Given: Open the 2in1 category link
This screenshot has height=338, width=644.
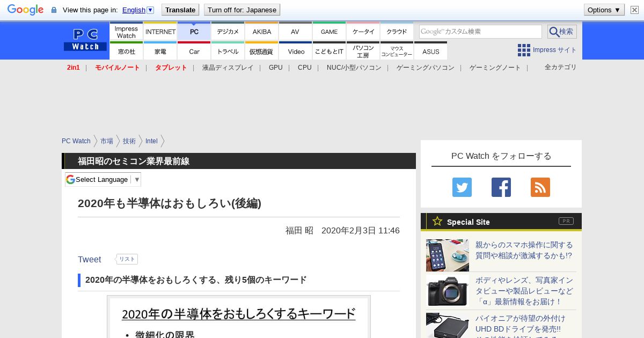Looking at the screenshot, I should click(x=74, y=68).
